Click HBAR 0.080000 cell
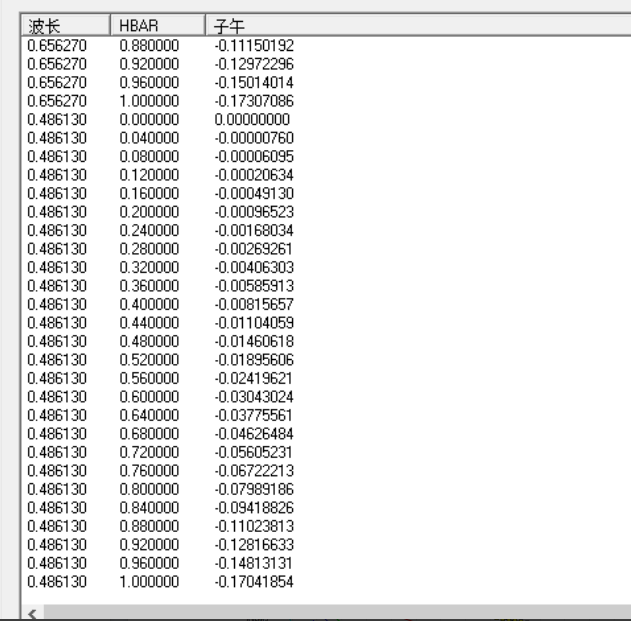 (149, 157)
